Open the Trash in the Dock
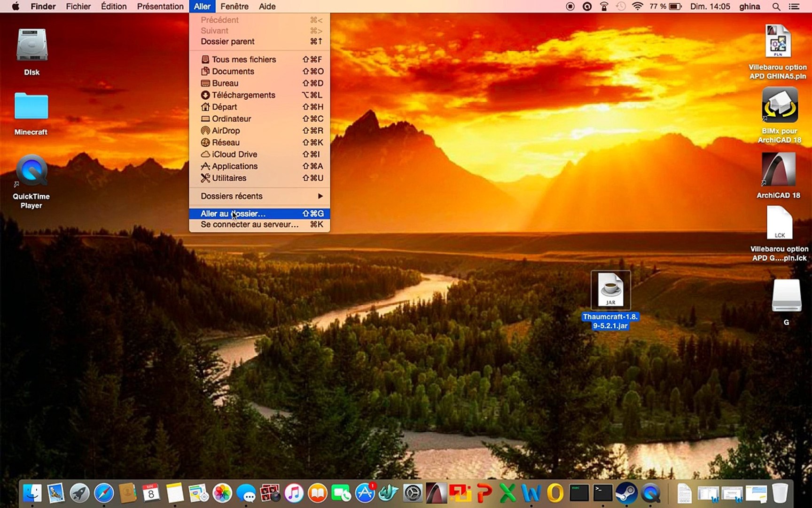812x508 pixels. click(780, 493)
